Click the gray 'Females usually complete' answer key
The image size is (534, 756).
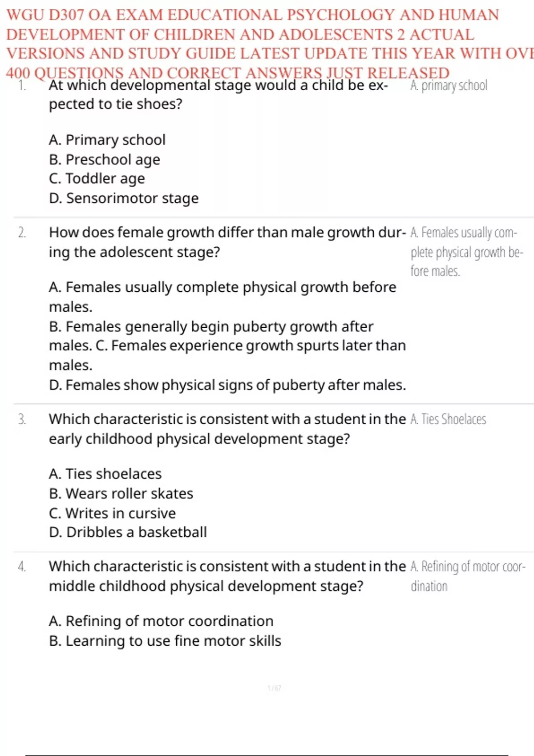(466, 252)
